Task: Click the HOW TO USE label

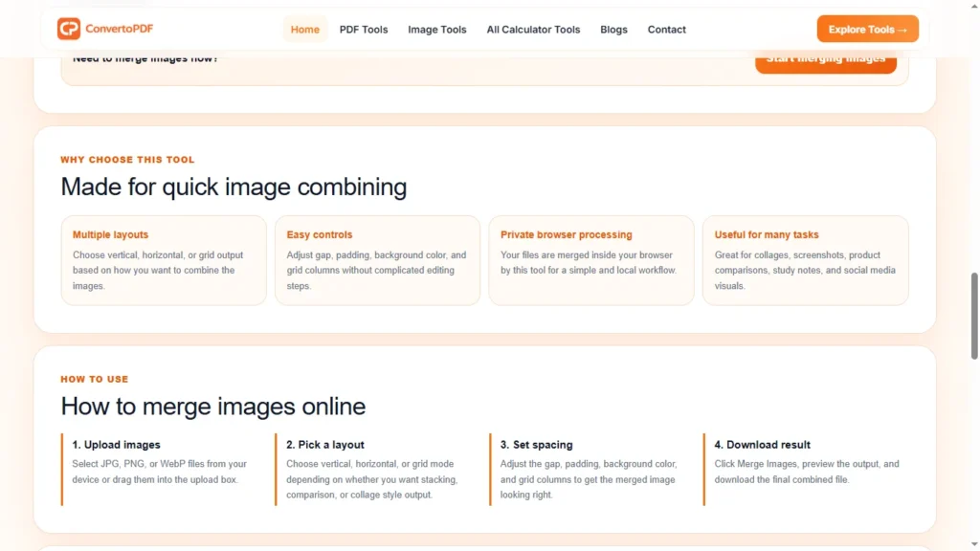Action: [95, 379]
